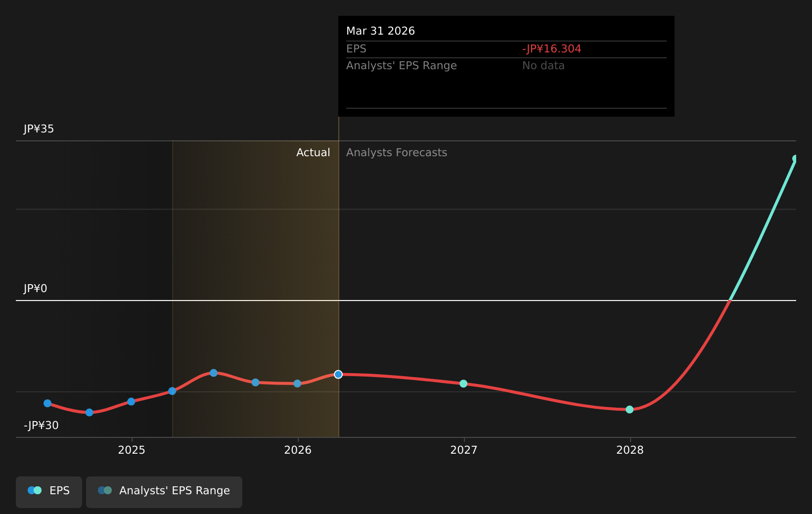Click the 2026 x-axis label
This screenshot has width=812, height=514.
coord(298,450)
